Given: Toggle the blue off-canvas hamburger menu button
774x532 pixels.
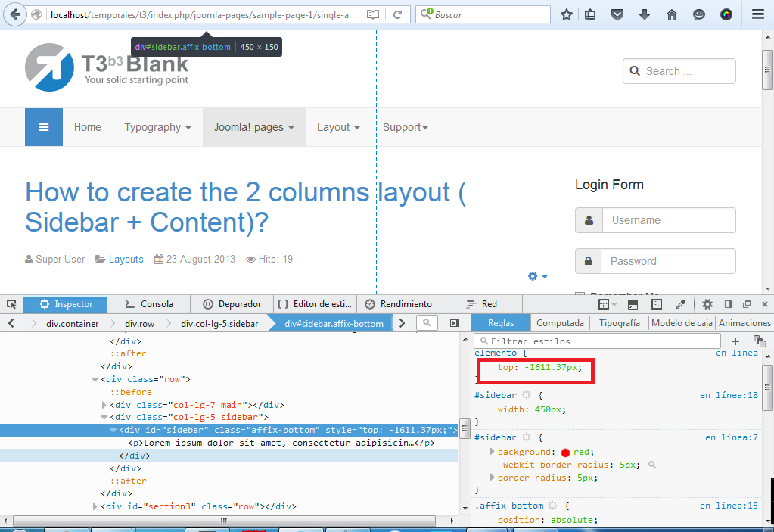Looking at the screenshot, I should 44,127.
